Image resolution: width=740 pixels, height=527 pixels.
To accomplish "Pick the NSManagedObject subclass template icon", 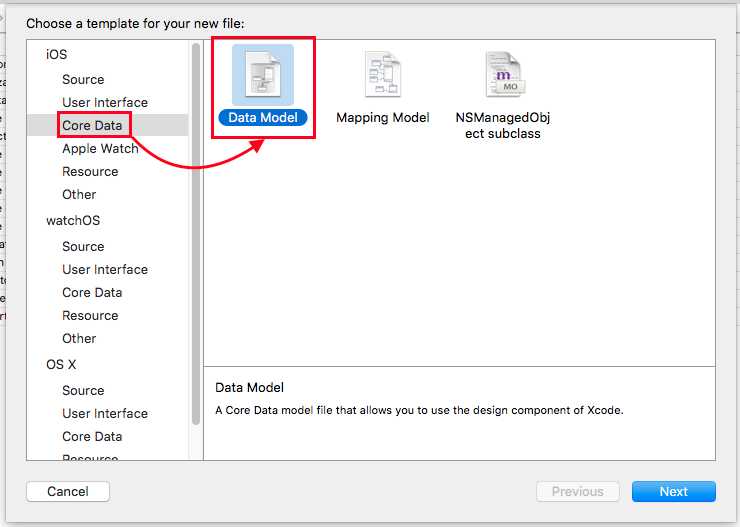I will pos(503,75).
